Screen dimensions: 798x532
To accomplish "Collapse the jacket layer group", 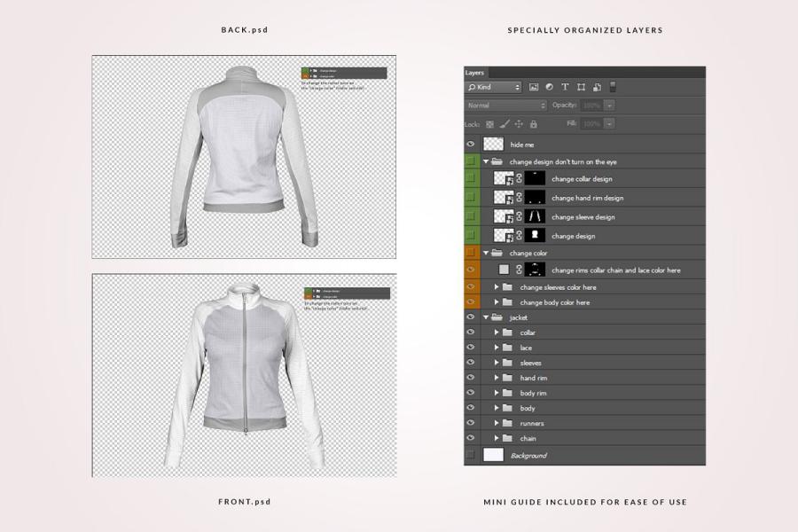I will click(x=486, y=317).
